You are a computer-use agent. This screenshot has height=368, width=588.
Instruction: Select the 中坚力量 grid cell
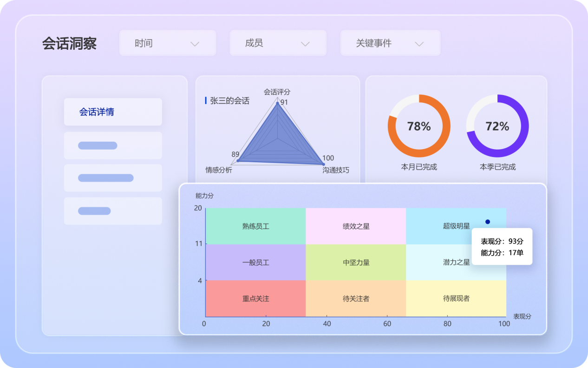[x=356, y=263]
